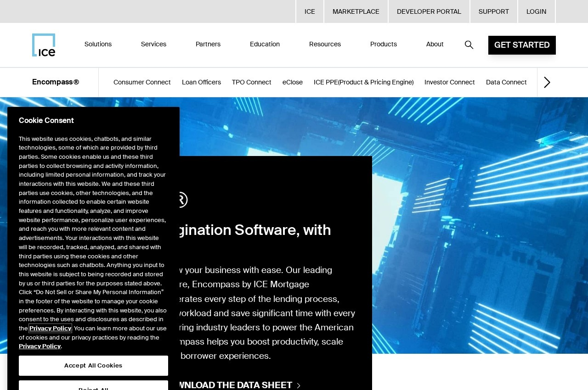
Task: Open outlined Privacy Policy link in cookie text
Action: [x=50, y=328]
